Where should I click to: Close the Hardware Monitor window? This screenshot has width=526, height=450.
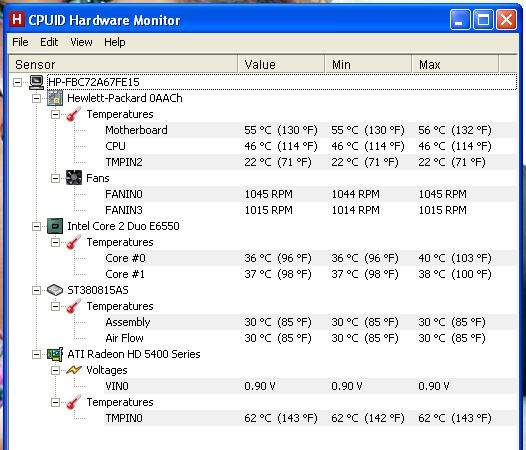tap(507, 19)
